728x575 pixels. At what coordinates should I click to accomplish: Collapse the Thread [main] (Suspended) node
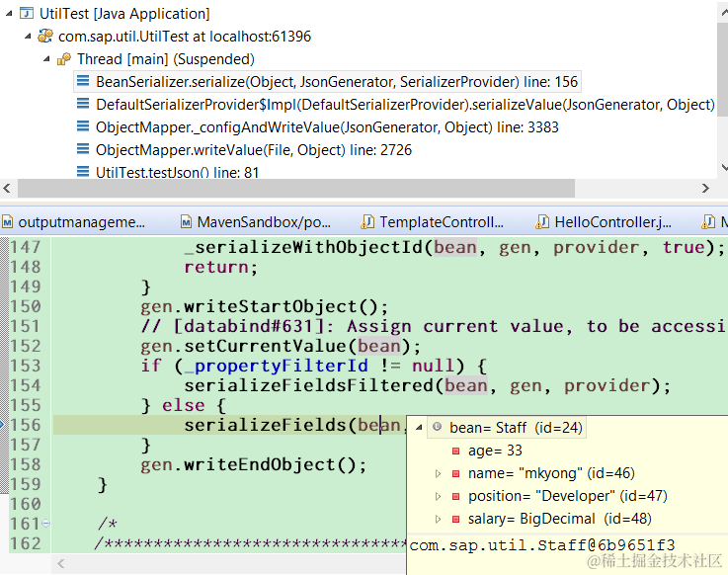coord(46,59)
